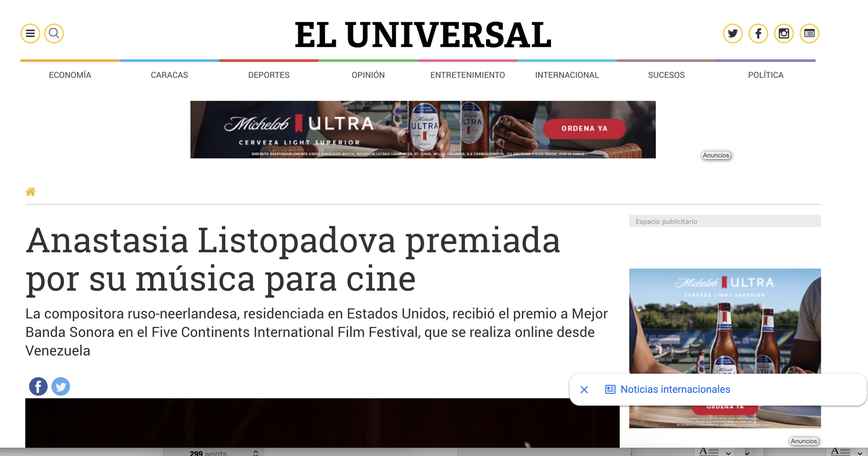
Task: Open El Universal's Instagram page icon
Action: click(x=784, y=33)
